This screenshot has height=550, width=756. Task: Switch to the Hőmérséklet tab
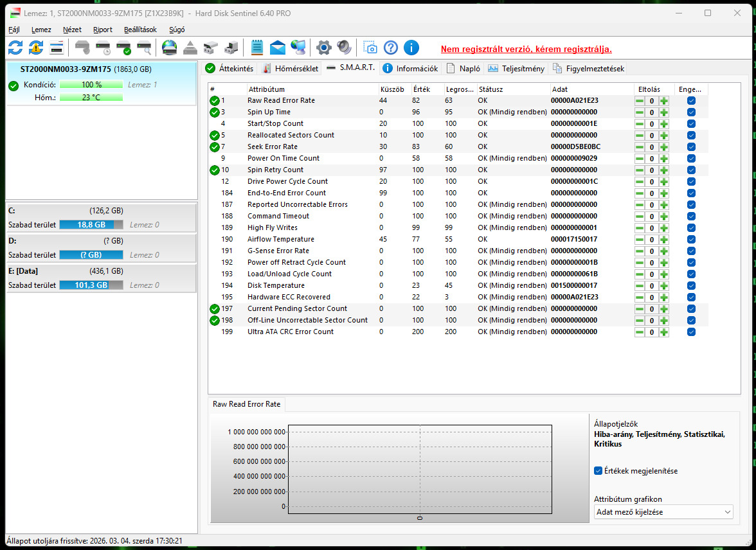point(291,69)
